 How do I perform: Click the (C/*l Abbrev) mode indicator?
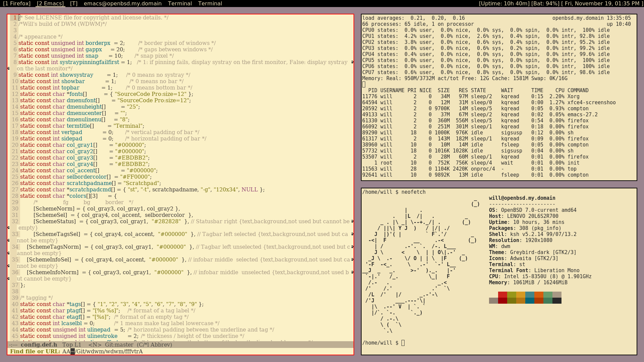(x=154, y=345)
